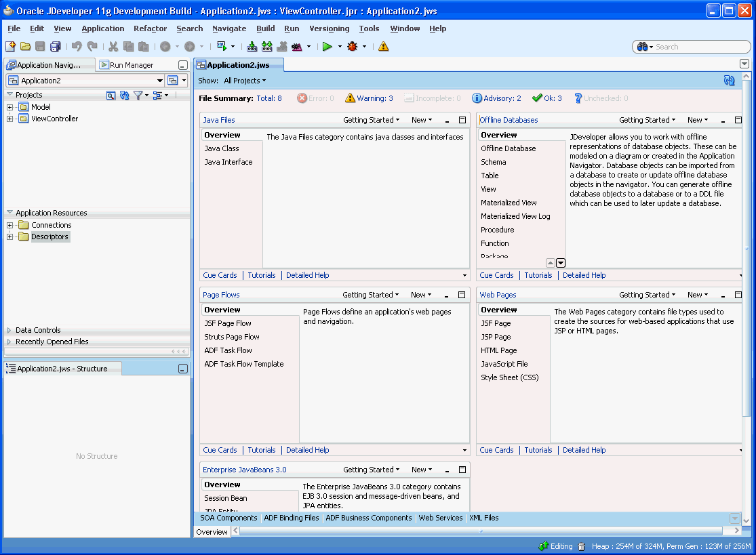This screenshot has height=555, width=756.
Task: Jump to the ADF Business Components category
Action: (x=368, y=518)
